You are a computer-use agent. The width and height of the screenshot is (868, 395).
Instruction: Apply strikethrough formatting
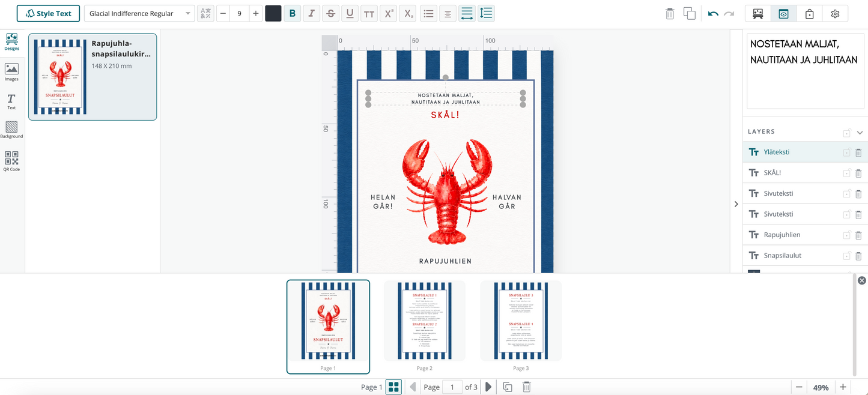coord(330,13)
